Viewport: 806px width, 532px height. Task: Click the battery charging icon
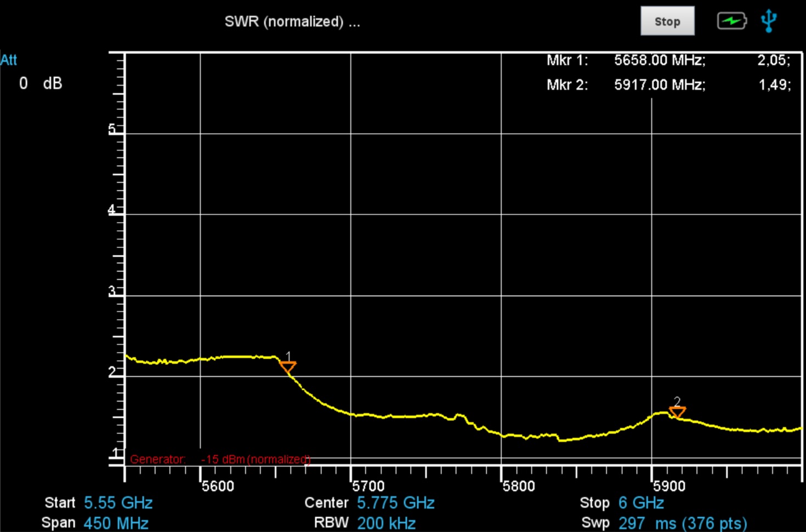coord(731,21)
